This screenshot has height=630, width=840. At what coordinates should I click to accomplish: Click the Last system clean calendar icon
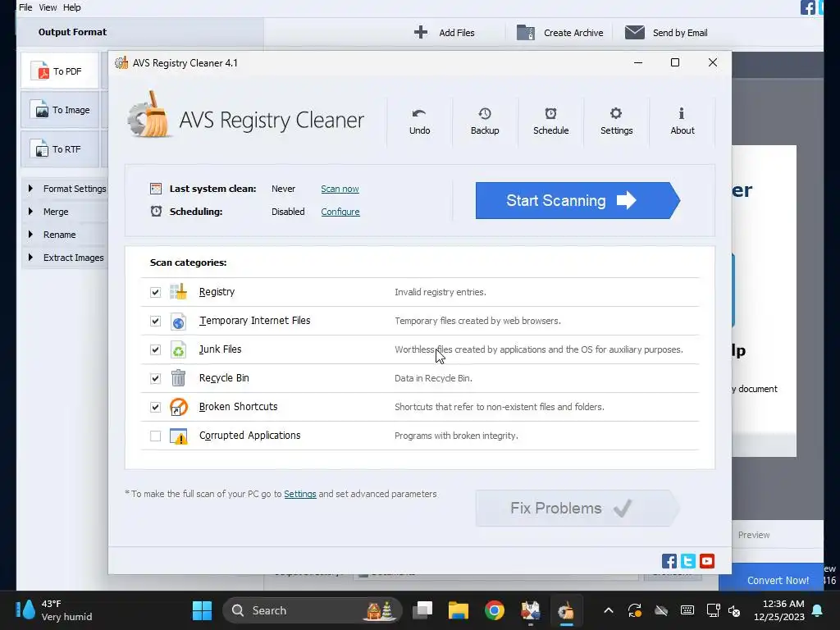point(156,189)
